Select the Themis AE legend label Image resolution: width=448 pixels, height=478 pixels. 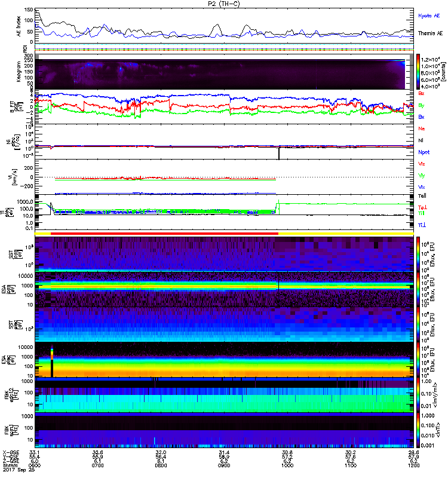tap(430, 33)
